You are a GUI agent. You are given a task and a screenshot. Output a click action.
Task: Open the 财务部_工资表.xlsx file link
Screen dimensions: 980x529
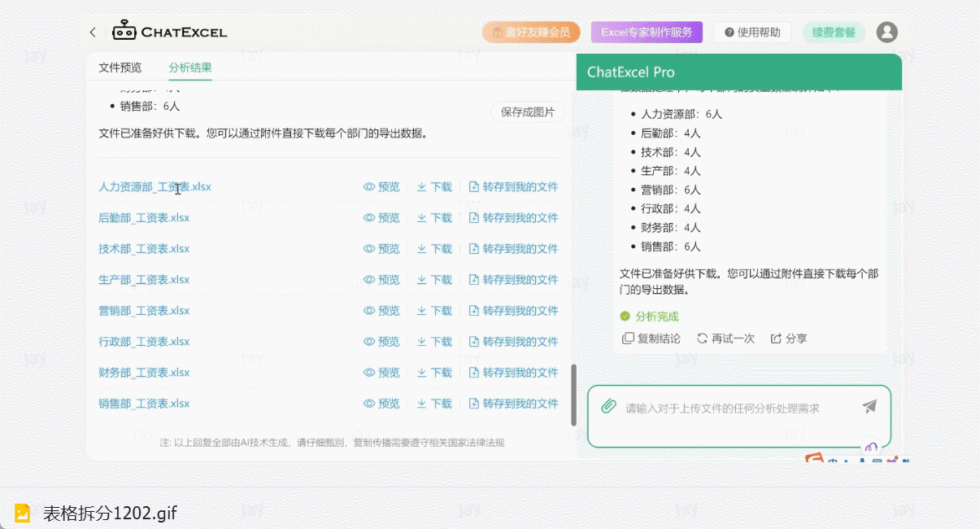click(x=144, y=373)
